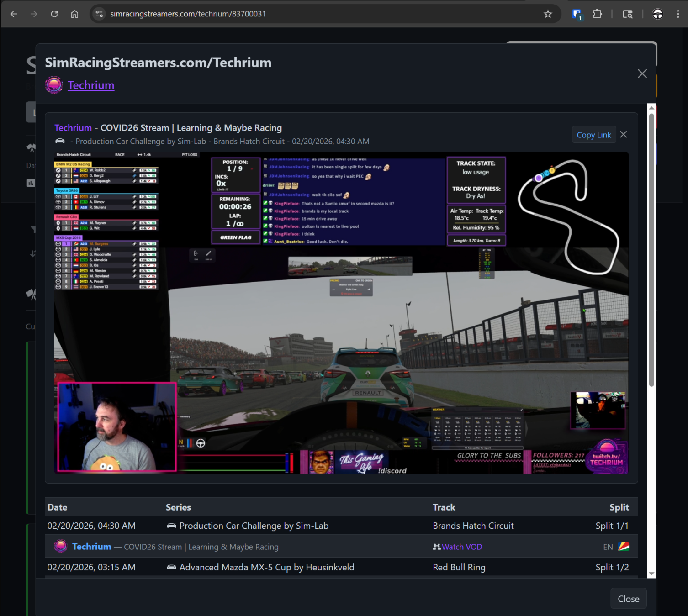This screenshot has height=616, width=688.
Task: Open the Watch VOD link
Action: [461, 547]
